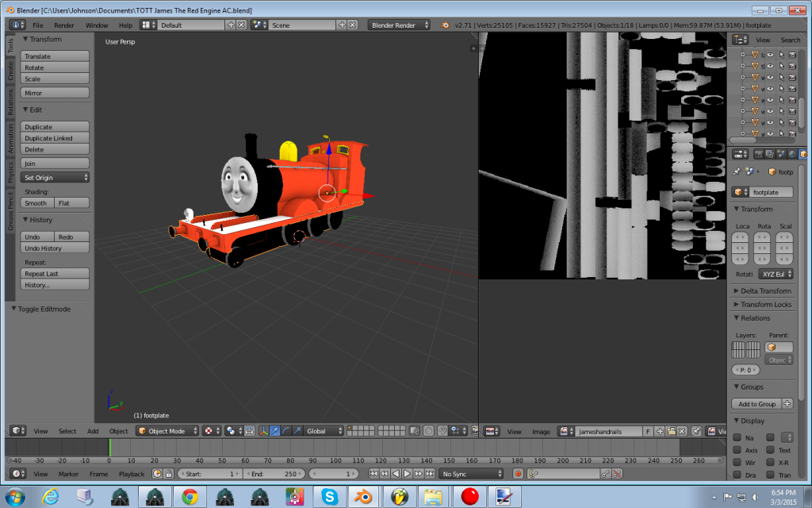
Task: Click the scale manipulator icon beside Global
Action: click(x=297, y=431)
